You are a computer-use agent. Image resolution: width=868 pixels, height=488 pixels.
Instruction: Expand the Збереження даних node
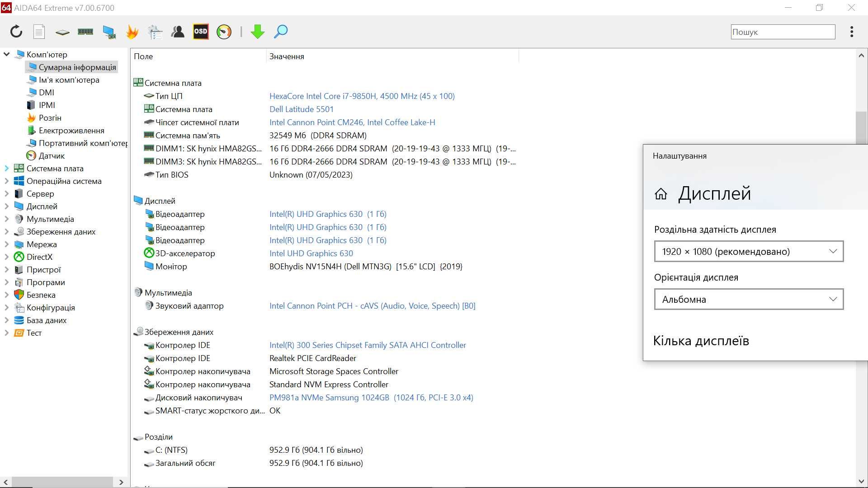tap(6, 232)
